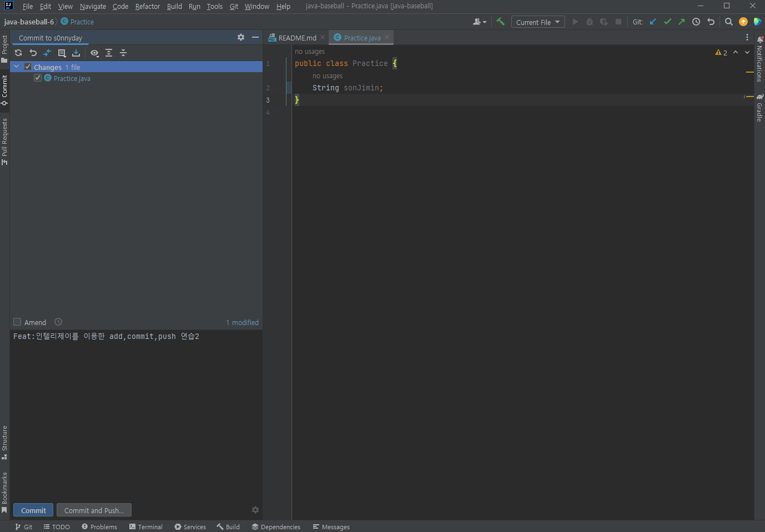This screenshot has height=532, width=765.
Task: Refresh the changes list
Action: 18,53
